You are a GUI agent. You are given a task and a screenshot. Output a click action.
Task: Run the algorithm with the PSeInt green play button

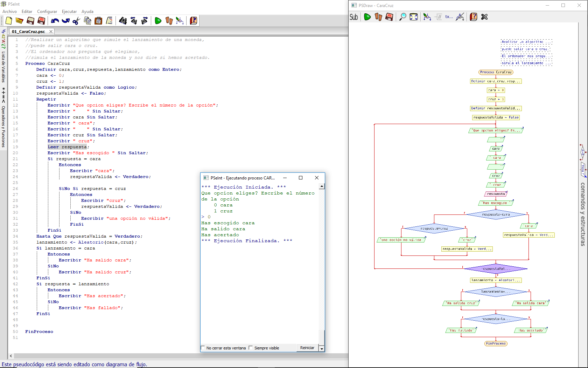[x=158, y=21]
